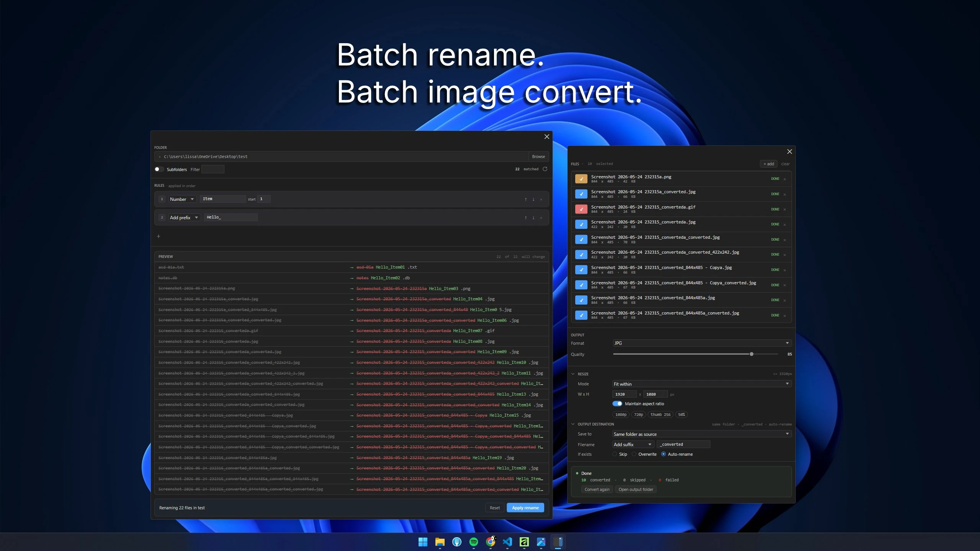Click the start number field
980x551 pixels.
pos(264,199)
